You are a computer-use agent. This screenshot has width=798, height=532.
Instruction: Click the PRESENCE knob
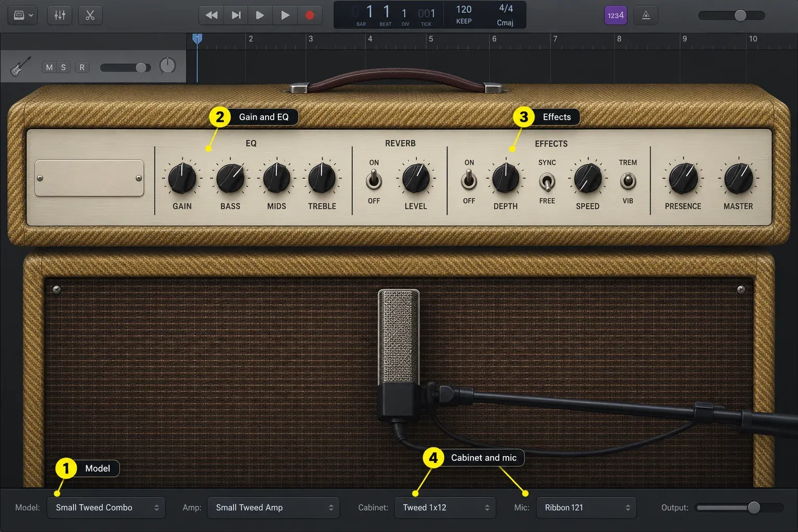tap(683, 178)
